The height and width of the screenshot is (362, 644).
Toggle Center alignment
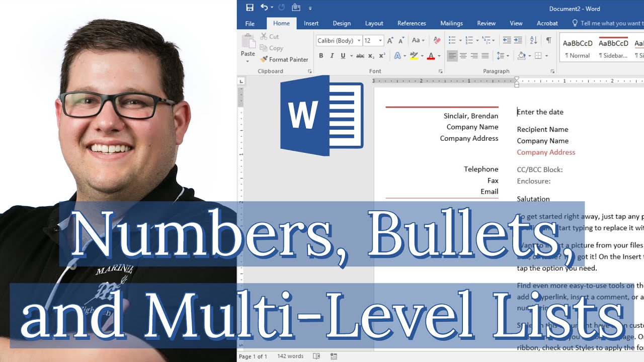coord(463,56)
